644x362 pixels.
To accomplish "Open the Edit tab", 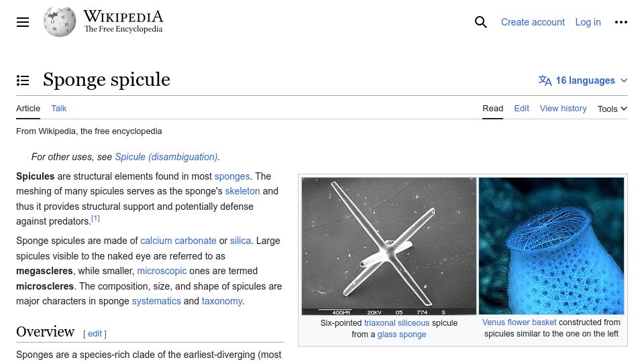I will 522,109.
